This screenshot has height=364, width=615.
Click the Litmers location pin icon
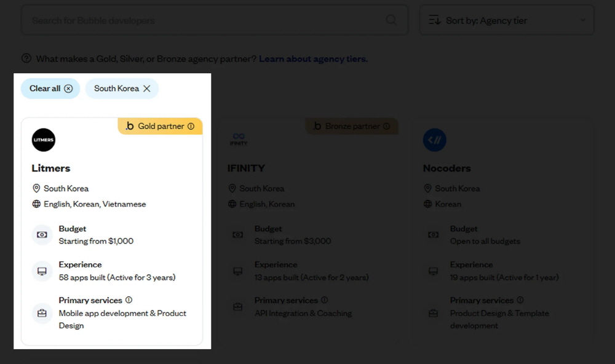tap(36, 189)
